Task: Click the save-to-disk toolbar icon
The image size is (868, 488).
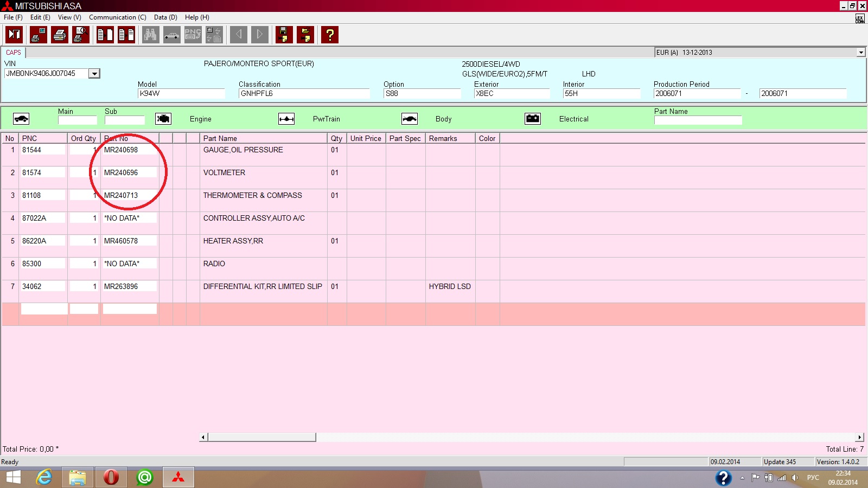Action: tap(284, 35)
